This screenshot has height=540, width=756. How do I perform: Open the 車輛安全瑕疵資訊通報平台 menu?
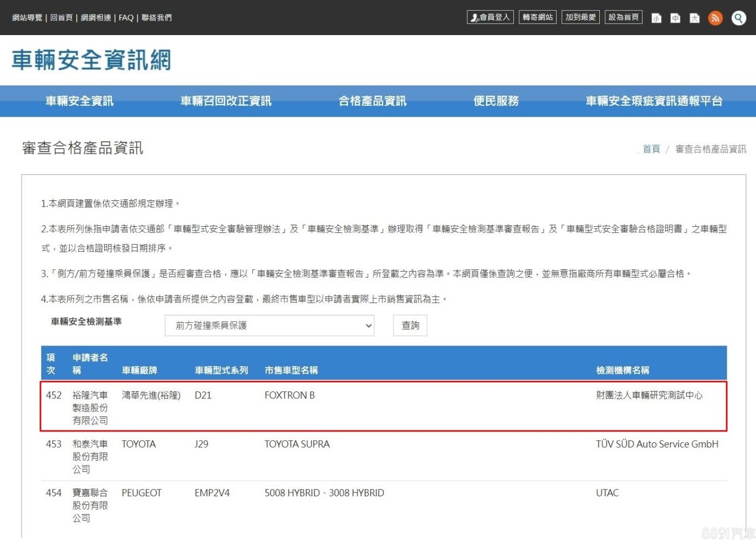[654, 101]
